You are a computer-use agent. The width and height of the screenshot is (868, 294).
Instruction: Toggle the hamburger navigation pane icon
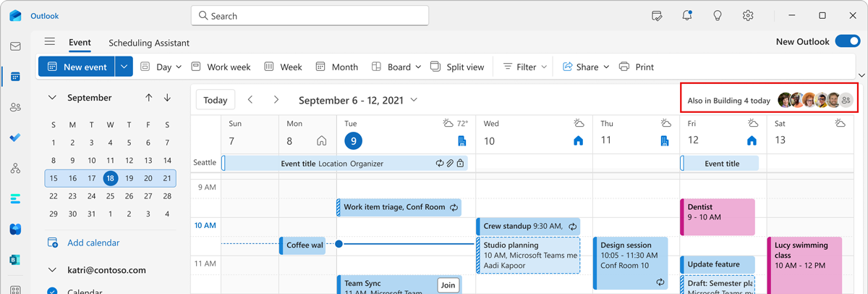click(49, 42)
